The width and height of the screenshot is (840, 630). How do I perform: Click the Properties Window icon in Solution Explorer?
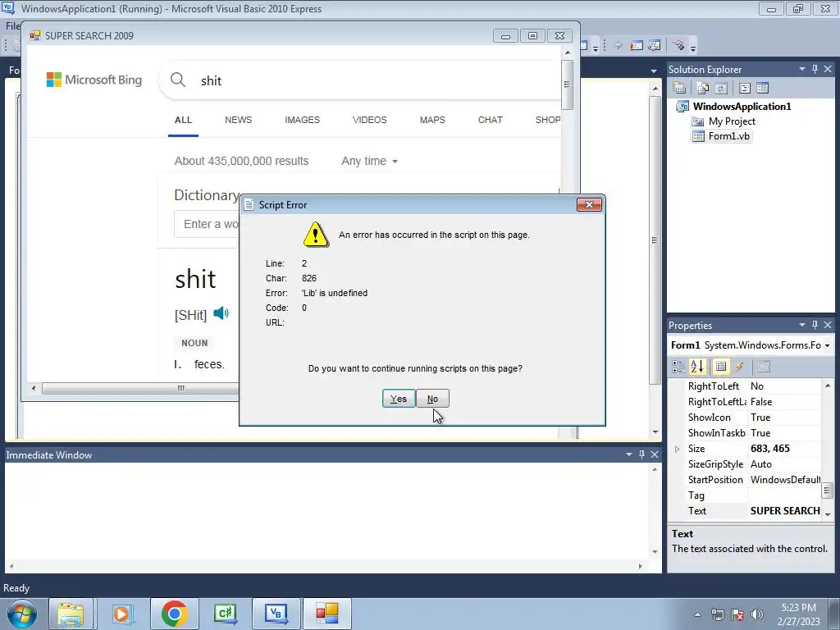(679, 88)
